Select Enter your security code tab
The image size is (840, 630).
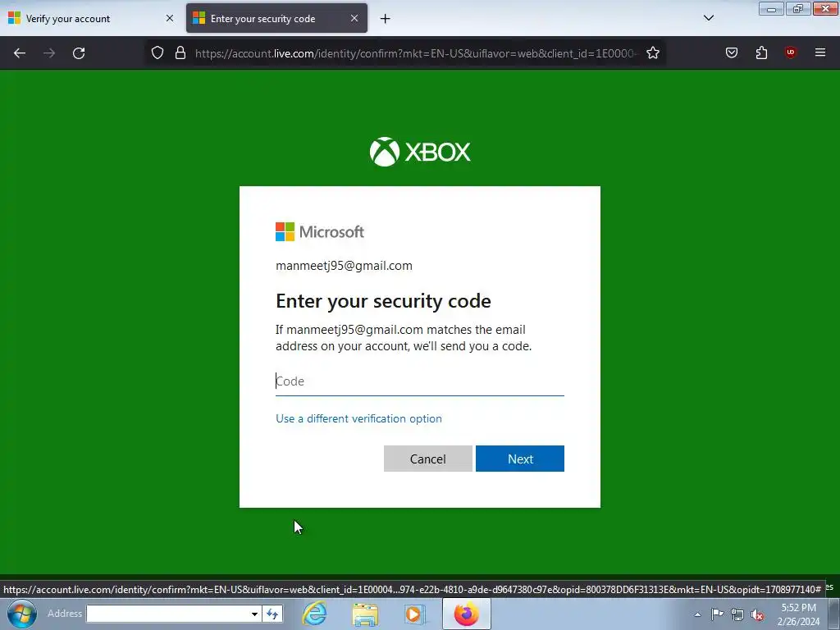click(276, 18)
